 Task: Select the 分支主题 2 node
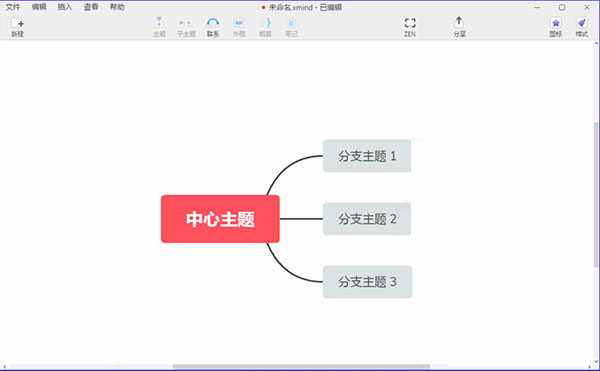coord(367,219)
